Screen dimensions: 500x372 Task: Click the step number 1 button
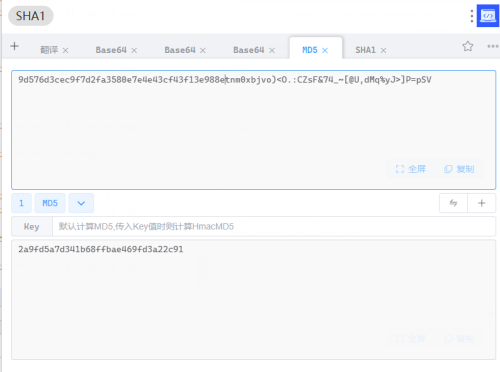pyautogui.click(x=21, y=203)
